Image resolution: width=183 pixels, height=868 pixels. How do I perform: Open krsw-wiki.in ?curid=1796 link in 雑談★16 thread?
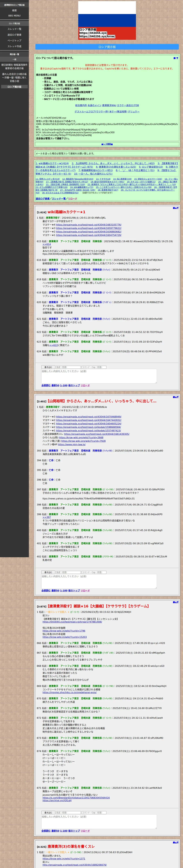click(x=64, y=631)
